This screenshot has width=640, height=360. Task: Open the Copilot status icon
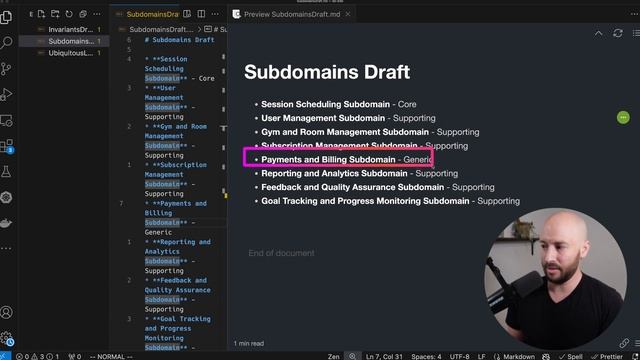click(x=546, y=356)
